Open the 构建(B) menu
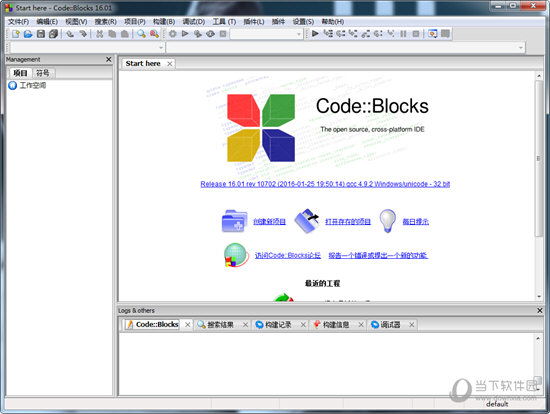 pyautogui.click(x=164, y=22)
